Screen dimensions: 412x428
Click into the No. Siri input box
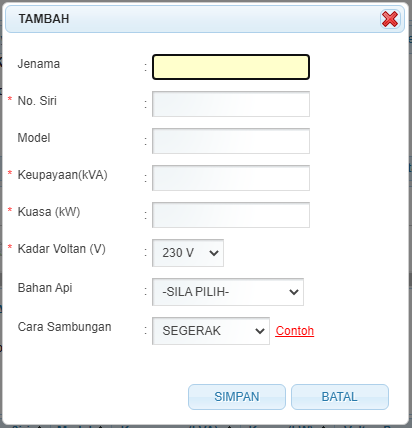pos(231,104)
